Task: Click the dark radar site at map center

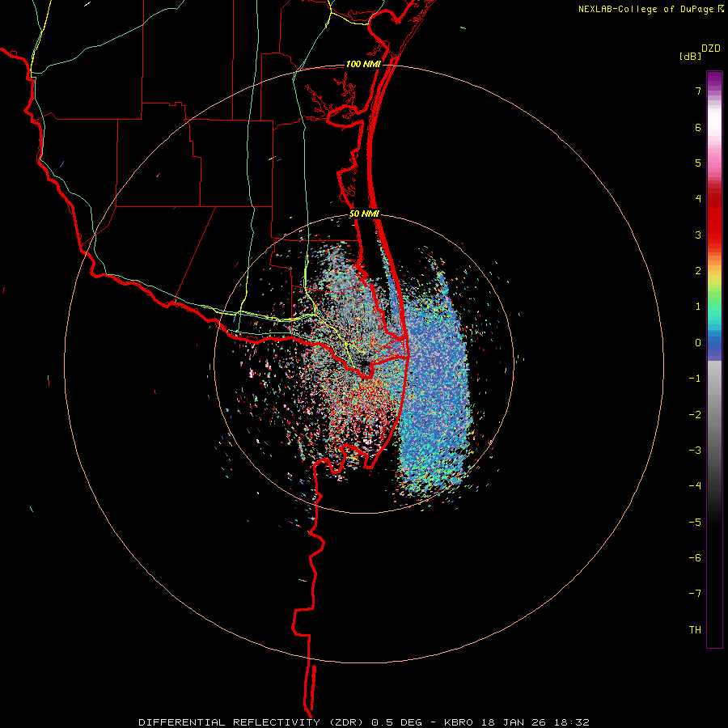Action: (x=364, y=365)
